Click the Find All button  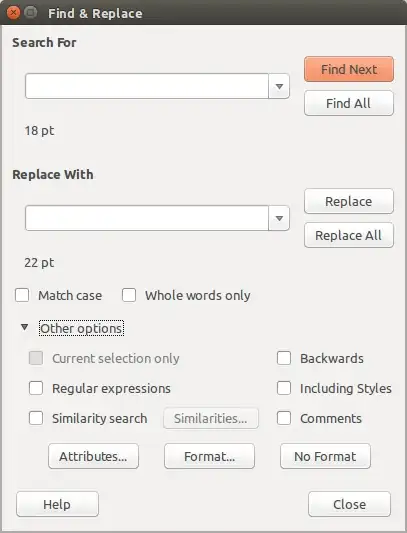349,103
